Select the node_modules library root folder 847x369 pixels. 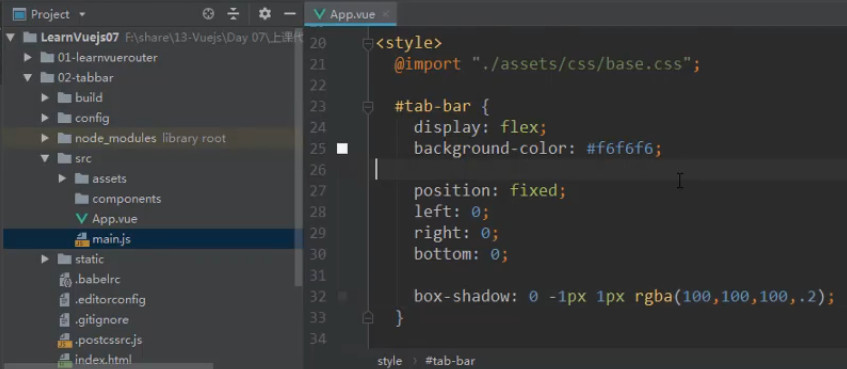pyautogui.click(x=150, y=138)
